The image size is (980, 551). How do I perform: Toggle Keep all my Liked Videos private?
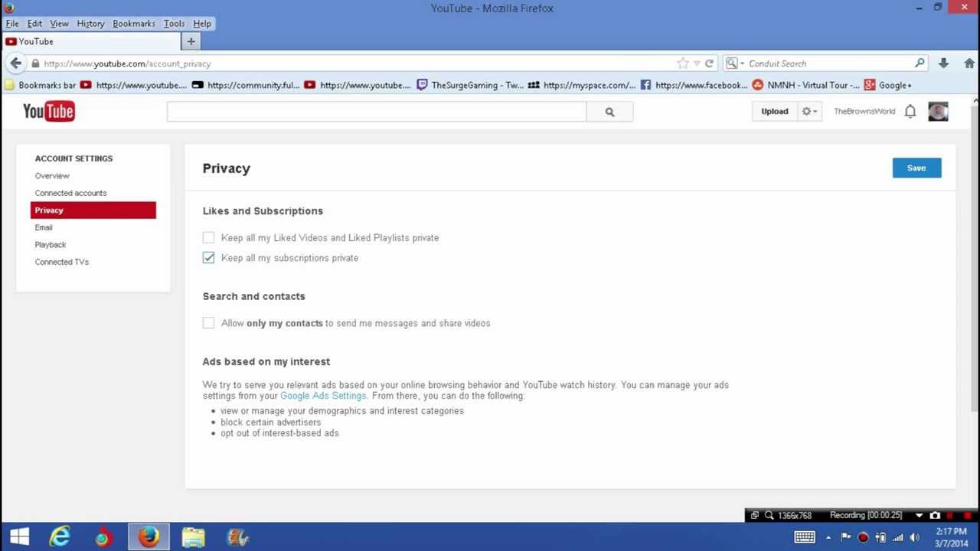pyautogui.click(x=208, y=238)
